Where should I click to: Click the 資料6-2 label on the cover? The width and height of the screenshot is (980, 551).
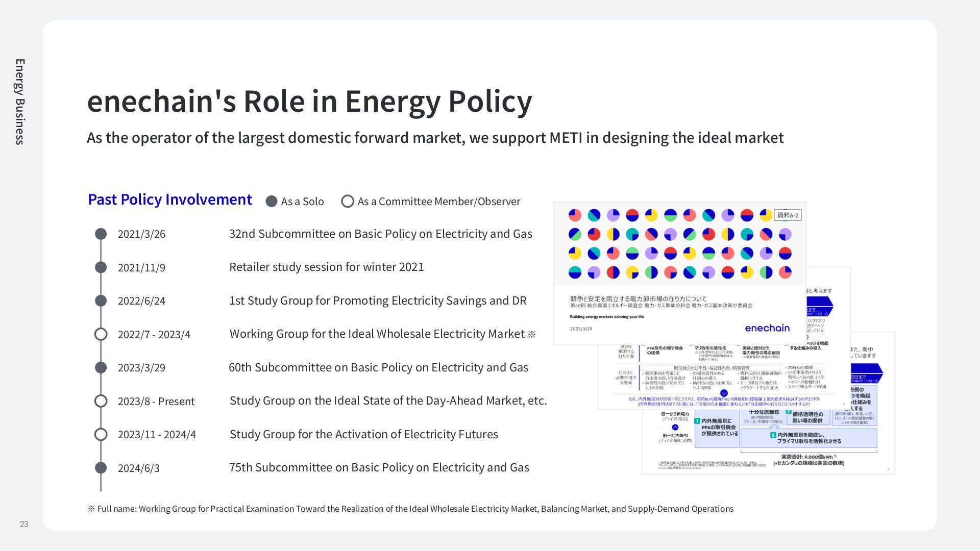[x=788, y=215]
